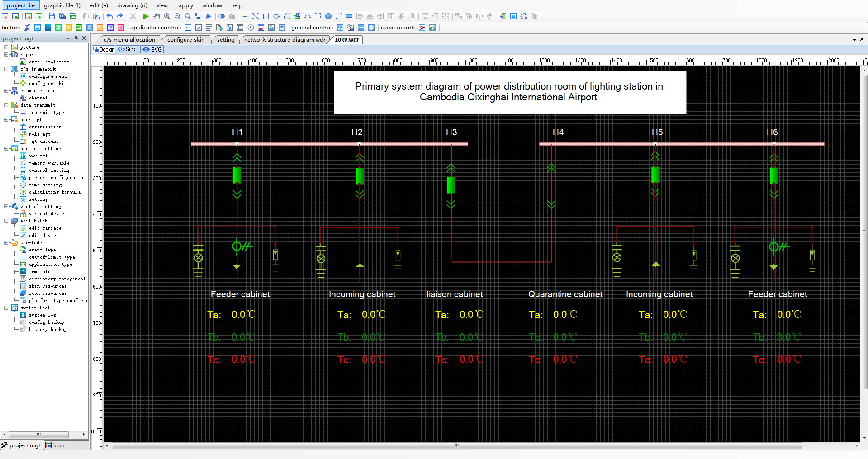Open the apply menu
The width and height of the screenshot is (868, 459).
click(x=185, y=5)
